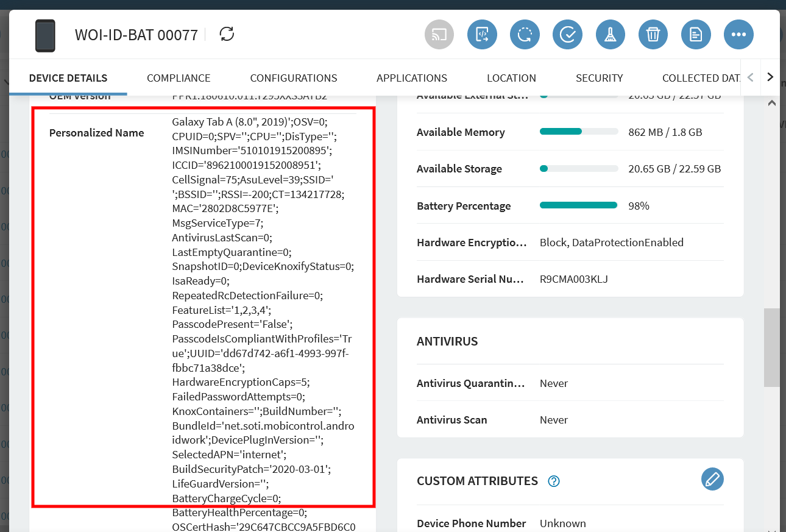Switch to the Compliance tab
786x532 pixels.
pos(179,78)
